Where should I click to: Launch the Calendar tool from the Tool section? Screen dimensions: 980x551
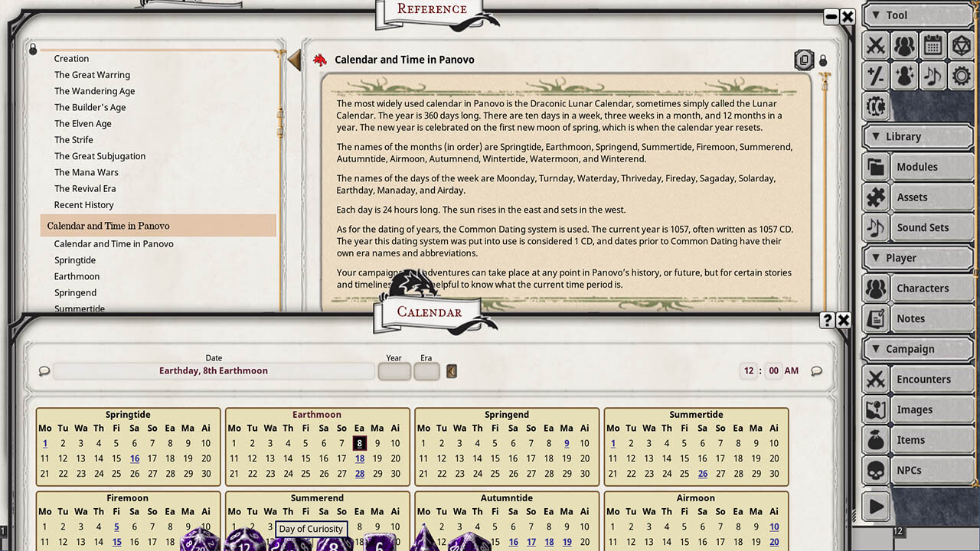tap(933, 46)
